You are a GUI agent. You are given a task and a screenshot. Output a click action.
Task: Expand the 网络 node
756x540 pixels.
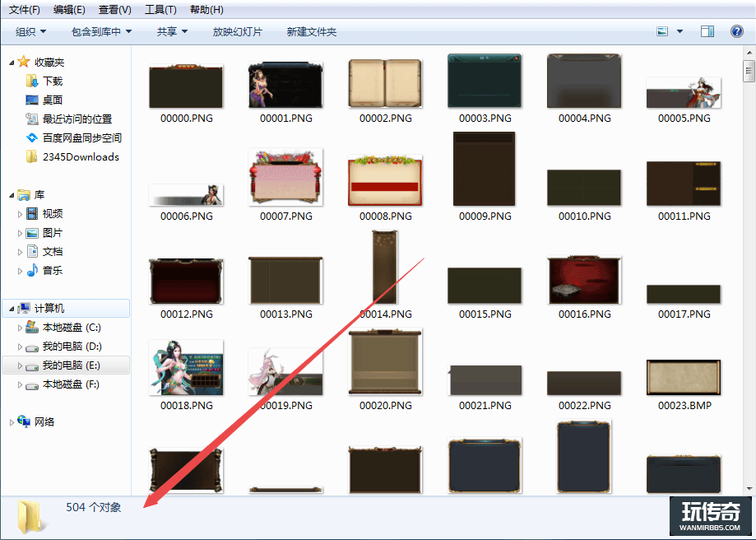click(12, 422)
